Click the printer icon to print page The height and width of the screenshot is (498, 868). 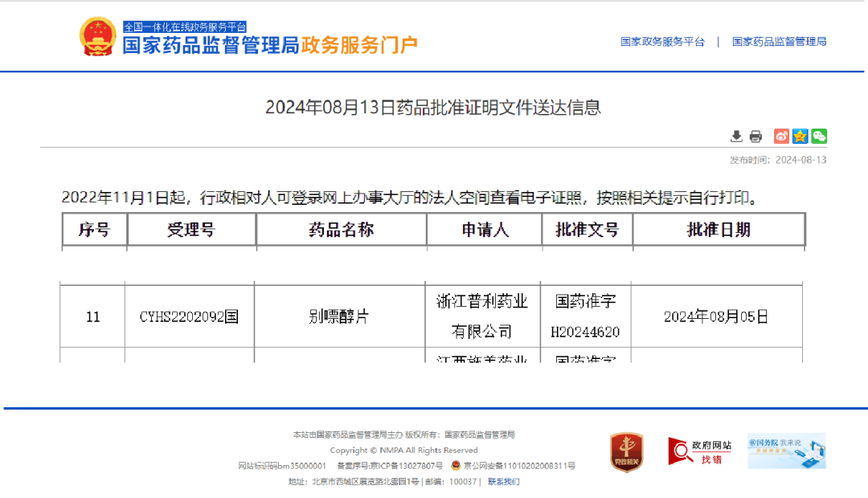pyautogui.click(x=755, y=137)
